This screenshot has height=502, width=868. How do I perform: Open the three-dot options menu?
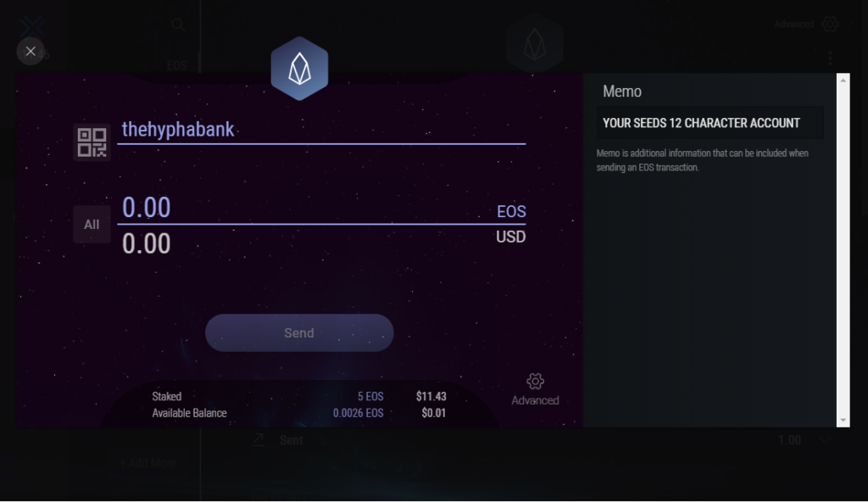(830, 59)
